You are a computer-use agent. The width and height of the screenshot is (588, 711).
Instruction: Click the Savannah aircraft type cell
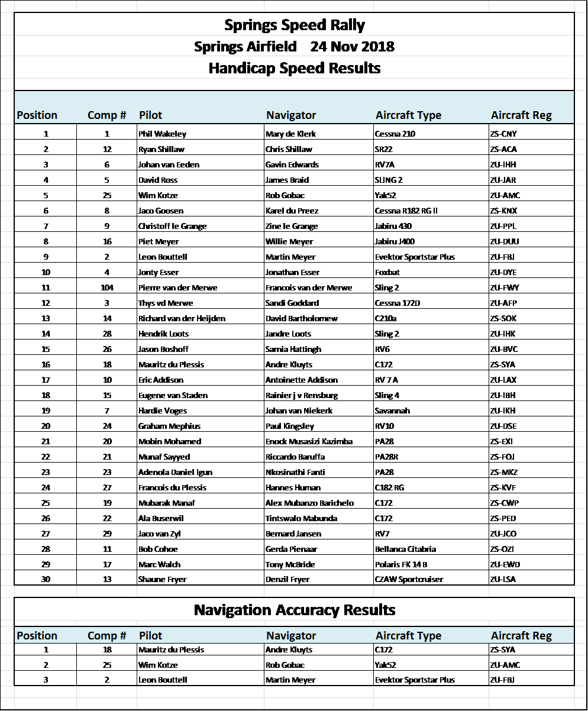(x=392, y=411)
